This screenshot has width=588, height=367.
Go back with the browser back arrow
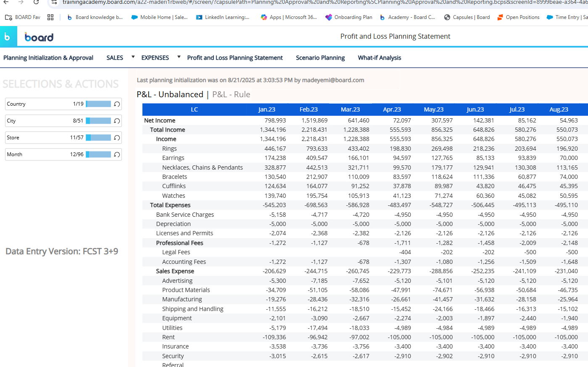[x=6, y=2]
